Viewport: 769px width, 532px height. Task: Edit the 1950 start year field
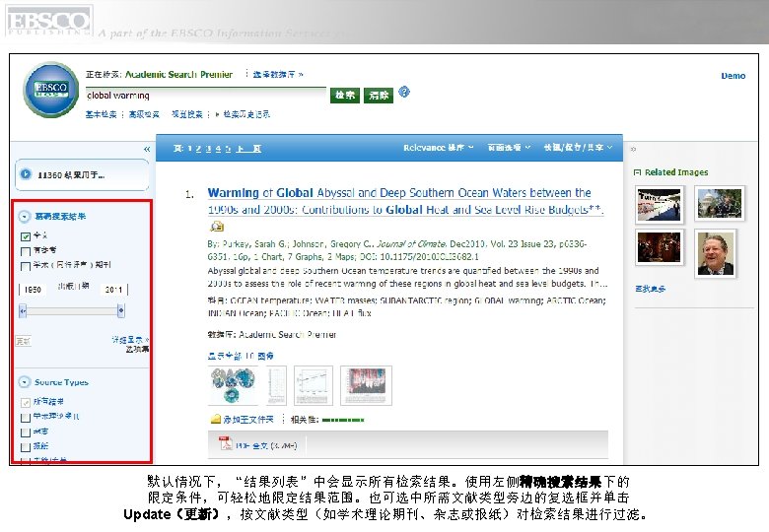click(x=33, y=290)
